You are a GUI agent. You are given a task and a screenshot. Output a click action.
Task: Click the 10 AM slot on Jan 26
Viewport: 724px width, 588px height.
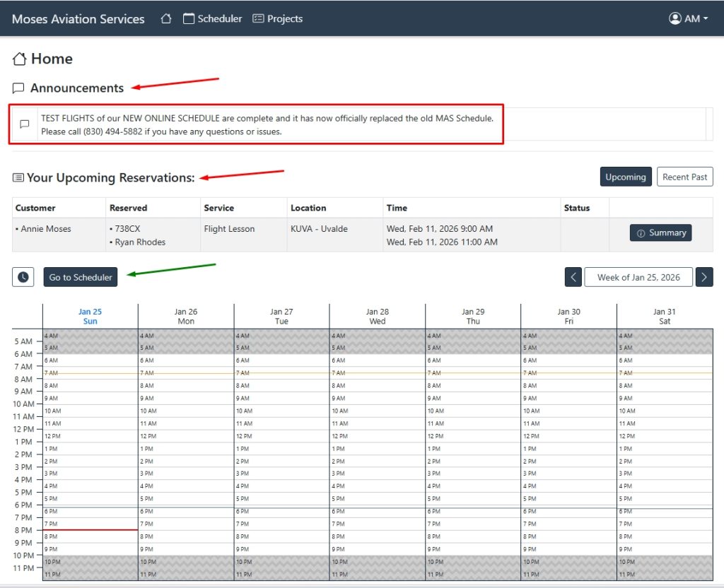[x=185, y=411]
